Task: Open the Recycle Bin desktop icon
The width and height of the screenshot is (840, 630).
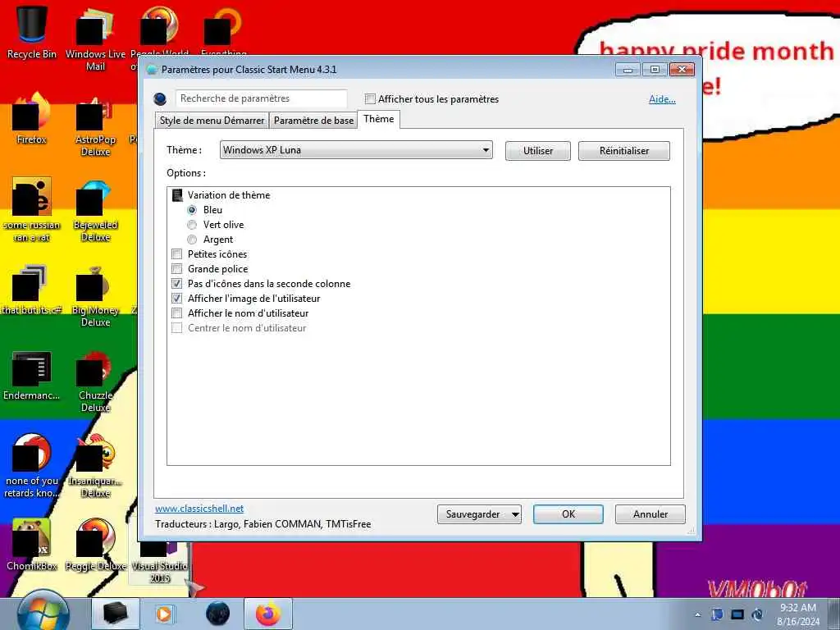Action: 31,32
